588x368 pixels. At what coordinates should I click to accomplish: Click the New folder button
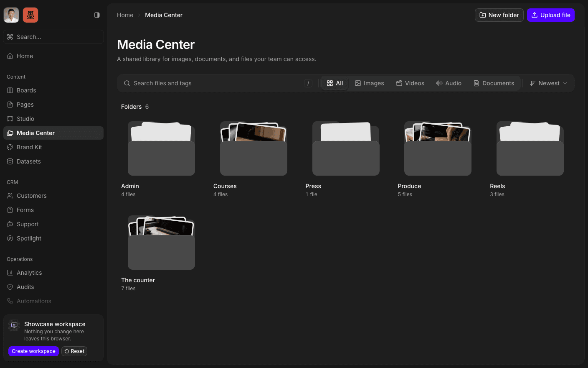point(499,15)
